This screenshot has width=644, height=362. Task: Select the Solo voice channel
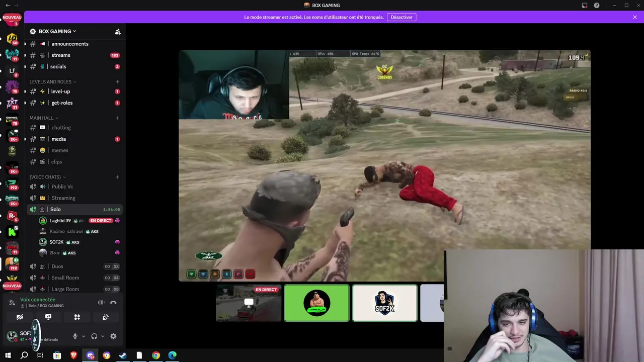click(x=74, y=209)
